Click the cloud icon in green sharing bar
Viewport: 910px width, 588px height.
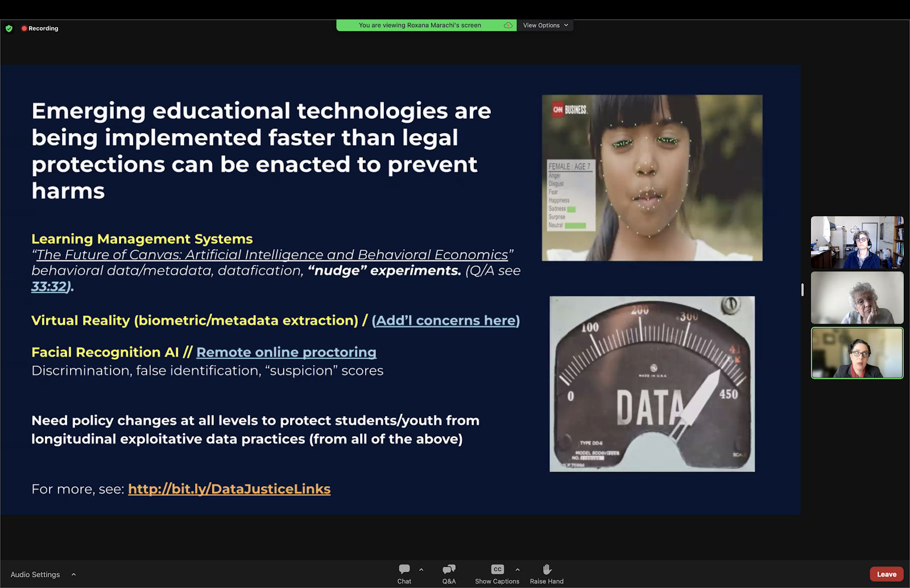pos(508,26)
